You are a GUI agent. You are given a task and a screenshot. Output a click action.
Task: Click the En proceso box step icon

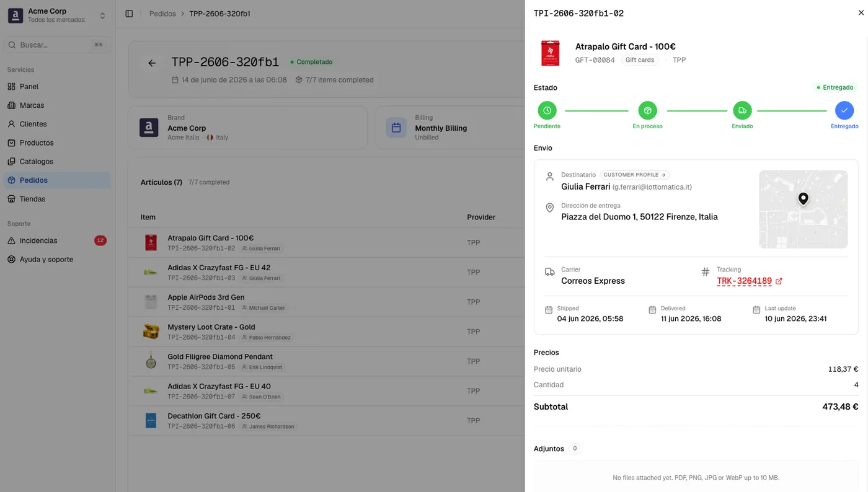tap(647, 110)
